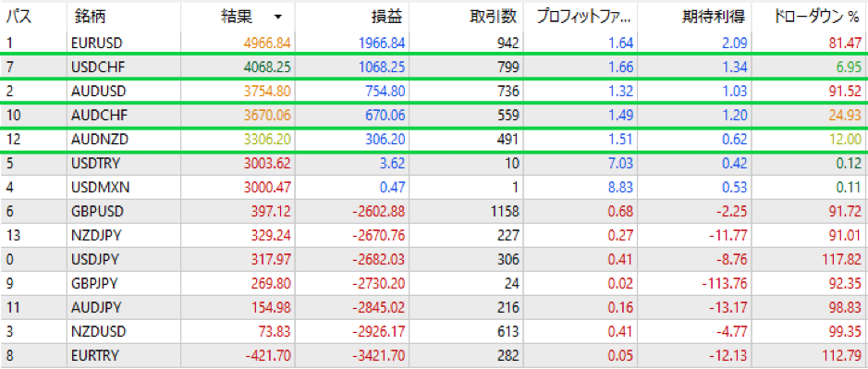Click drawdown value 117.82
Screen dimensions: 868x369
coord(842,259)
